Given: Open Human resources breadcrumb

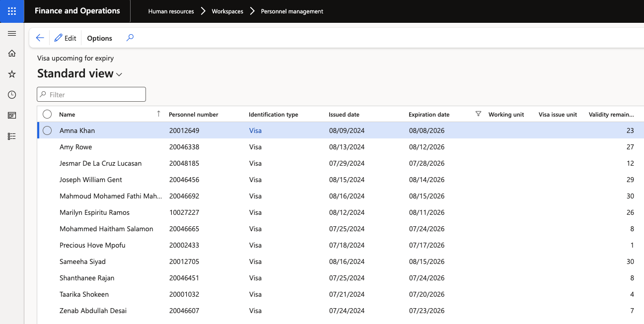Looking at the screenshot, I should 171,11.
